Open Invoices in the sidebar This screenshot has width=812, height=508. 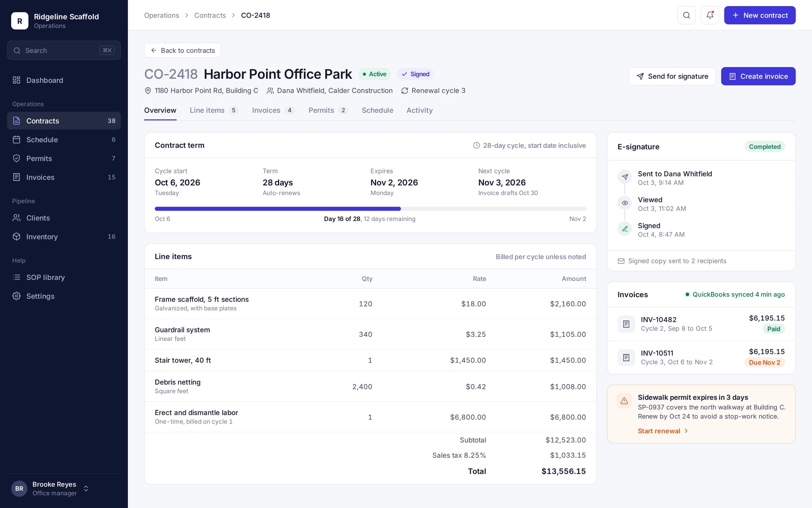(64, 177)
